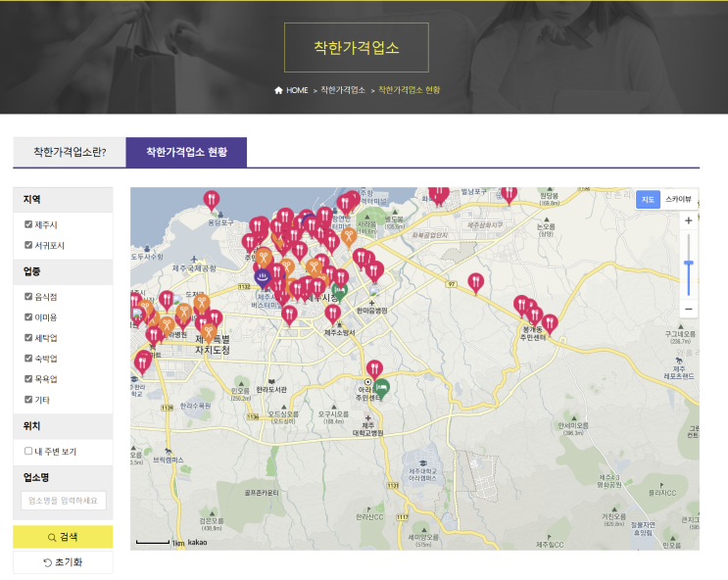Image resolution: width=728 pixels, height=580 pixels.
Task: Uncheck the 기타 category checkbox
Action: coord(28,400)
